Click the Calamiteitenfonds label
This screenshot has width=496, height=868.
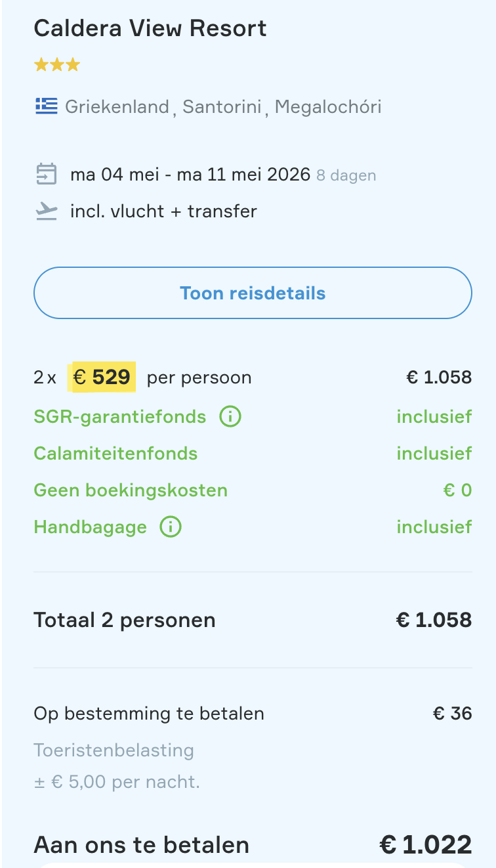[x=115, y=453]
